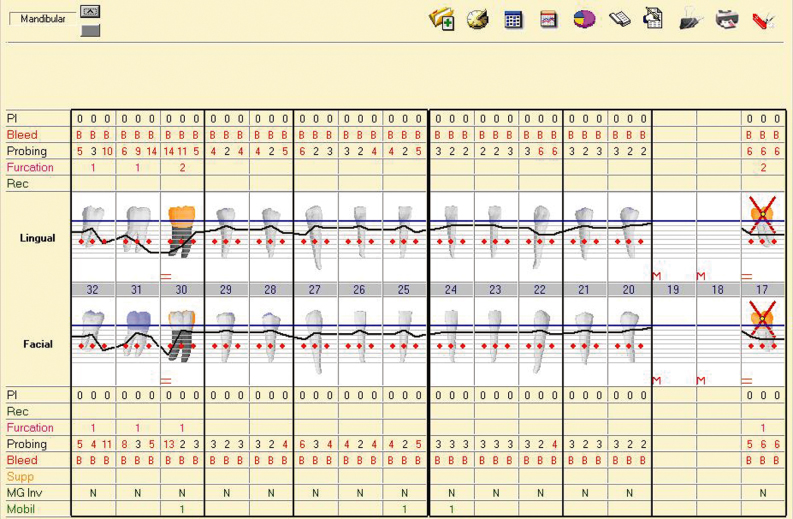Screen dimensions: 793x519
Task: Select the Mandibular arch label
Action: [x=43, y=19]
